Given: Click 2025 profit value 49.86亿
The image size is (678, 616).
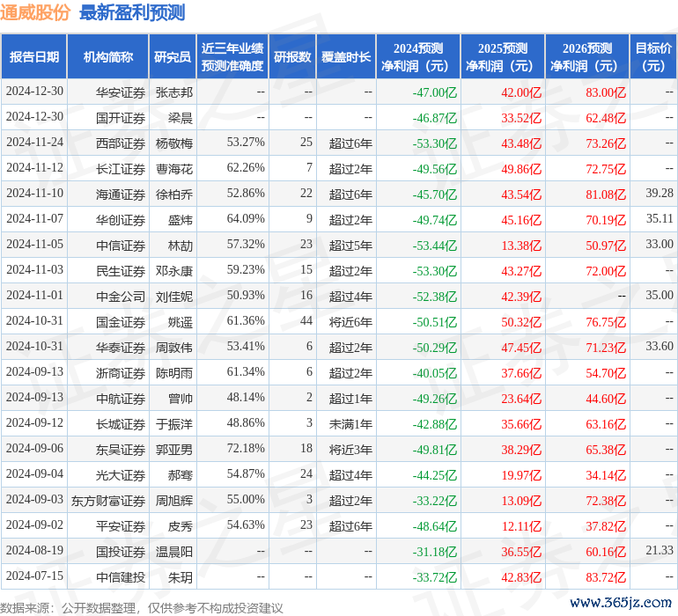Looking at the screenshot, I should point(521,169).
